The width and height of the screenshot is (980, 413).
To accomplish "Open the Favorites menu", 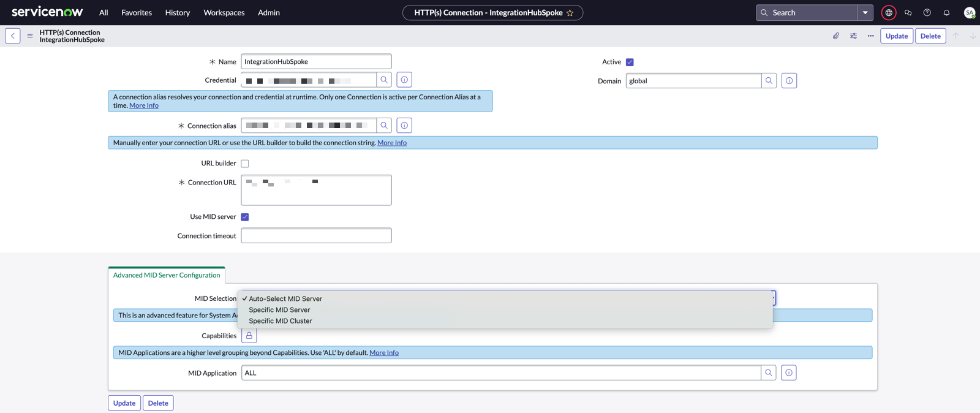I will (x=137, y=13).
